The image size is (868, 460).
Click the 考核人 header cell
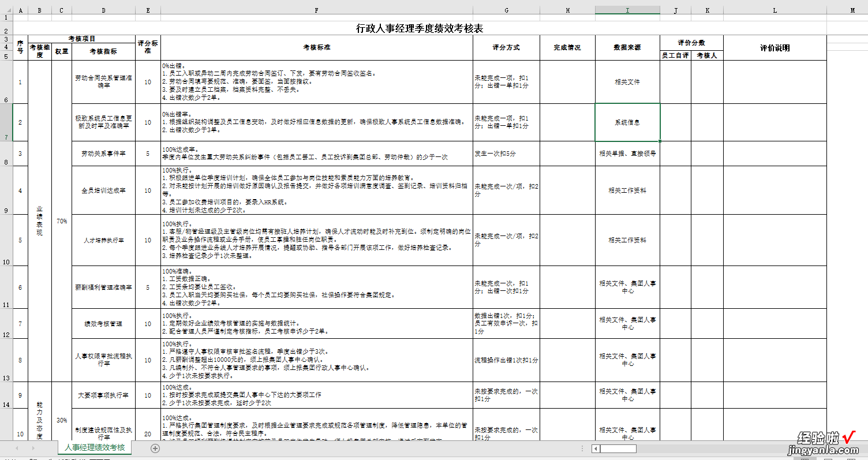pyautogui.click(x=707, y=55)
